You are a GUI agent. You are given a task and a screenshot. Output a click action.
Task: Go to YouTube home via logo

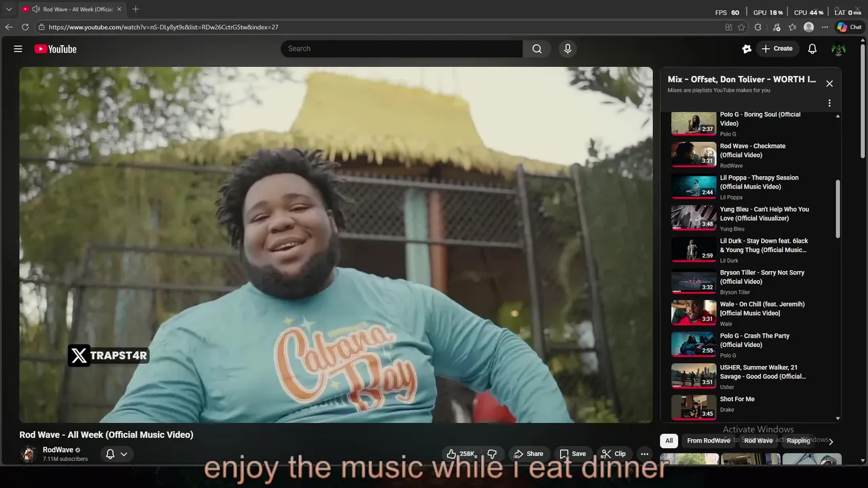56,49
